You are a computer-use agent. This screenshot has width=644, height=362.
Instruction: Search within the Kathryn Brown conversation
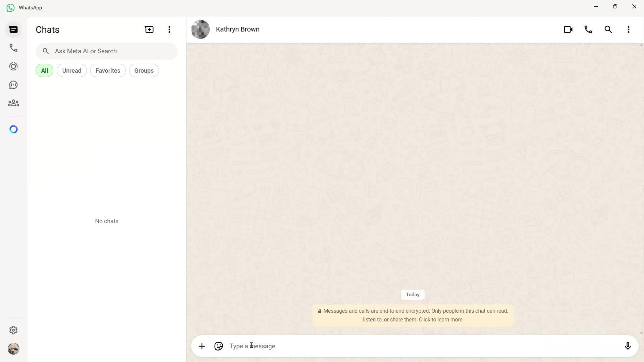(608, 29)
